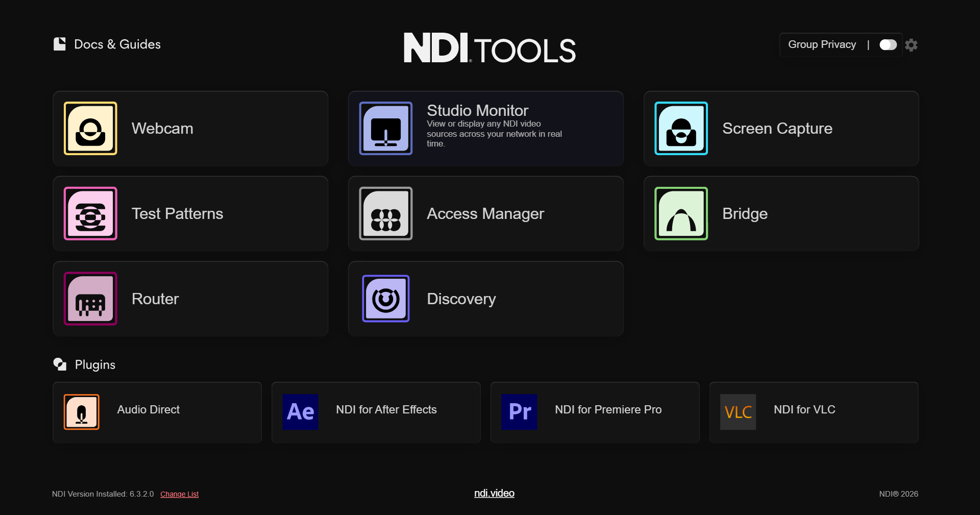Click the NDI Version Installed text
The height and width of the screenshot is (515, 980).
[x=103, y=494]
